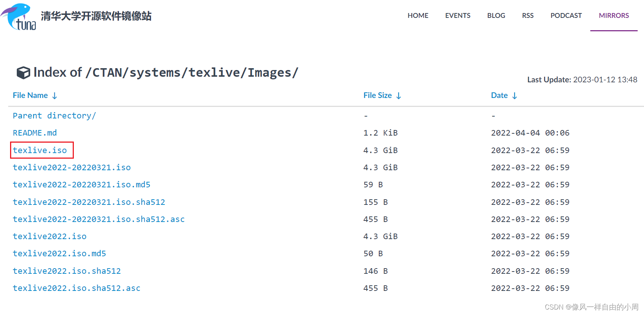Open texlive2022-20220321.iso.sha512 link

click(89, 202)
